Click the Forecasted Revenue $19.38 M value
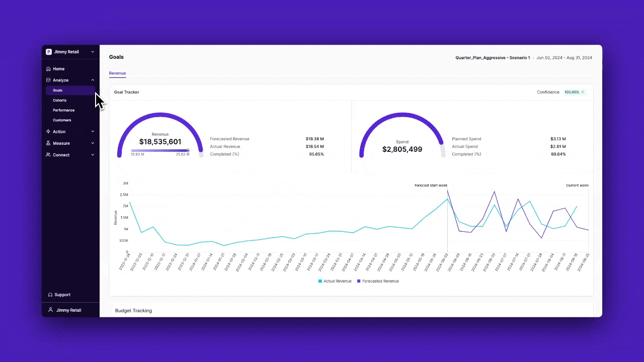 tap(314, 139)
